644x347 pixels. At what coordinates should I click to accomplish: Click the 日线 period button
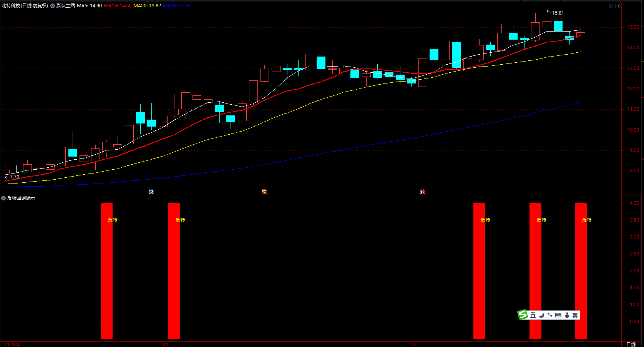point(631,344)
